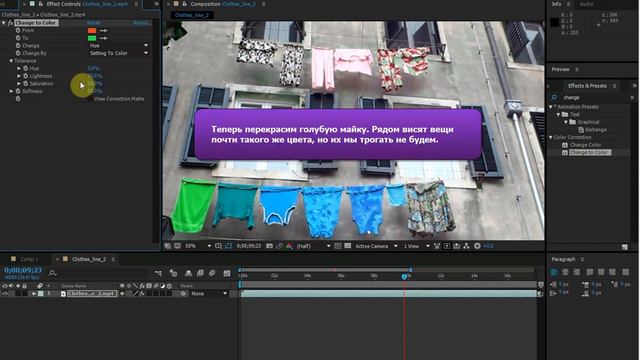Image resolution: width=640 pixels, height=360 pixels.
Task: Click timeline current time display 0;00;09;23
Action: click(x=23, y=270)
